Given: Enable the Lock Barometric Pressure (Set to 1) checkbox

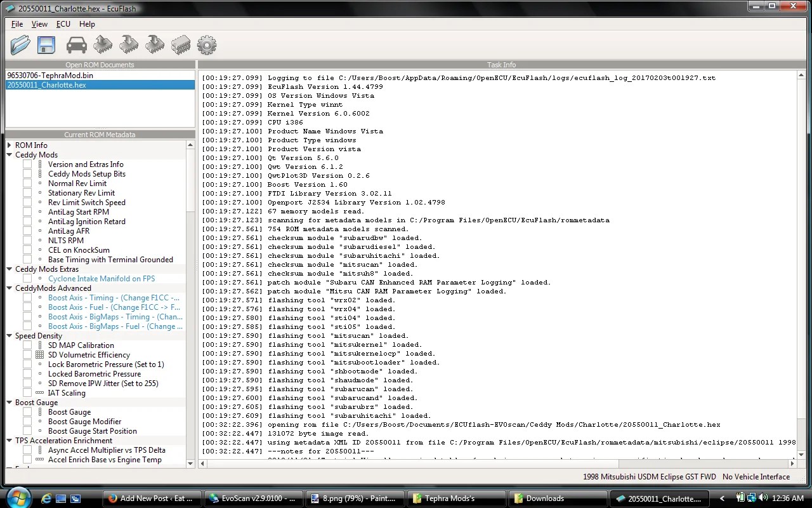Looking at the screenshot, I should coord(27,364).
